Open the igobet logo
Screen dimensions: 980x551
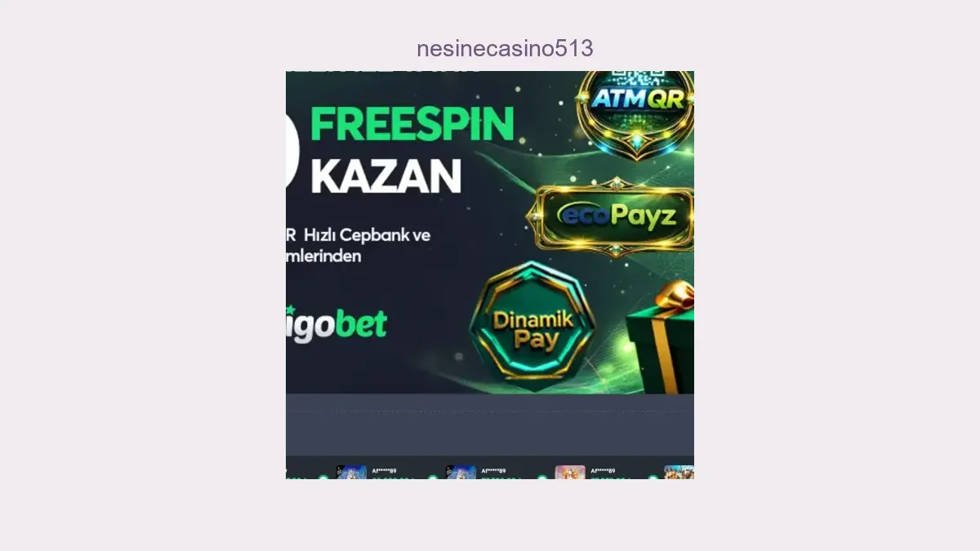(336, 325)
